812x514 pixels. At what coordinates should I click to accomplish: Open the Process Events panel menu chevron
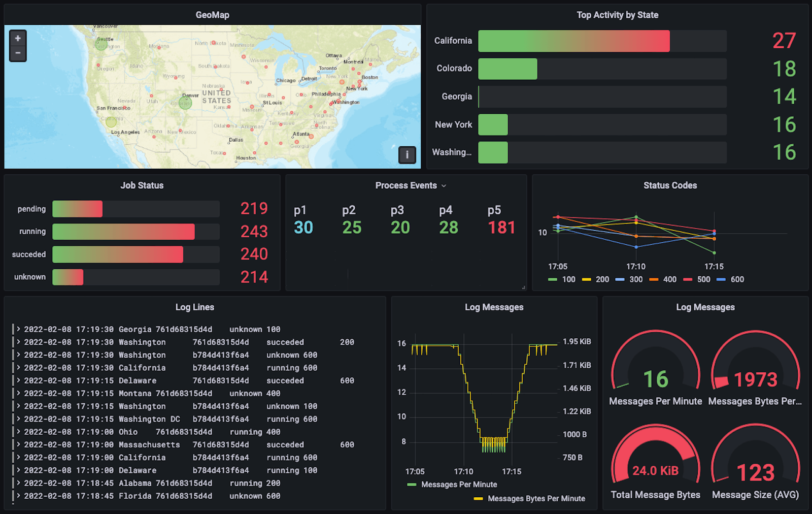coord(444,186)
